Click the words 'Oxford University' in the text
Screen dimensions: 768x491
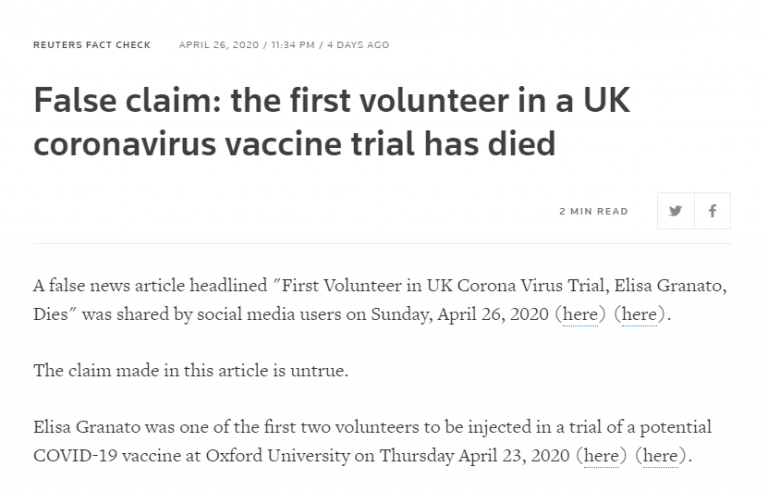tap(278, 456)
